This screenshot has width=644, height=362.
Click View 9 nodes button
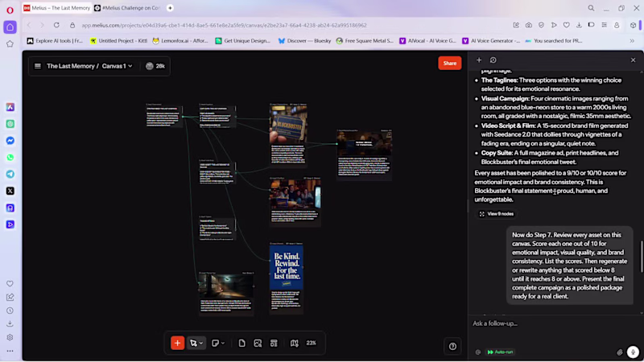pyautogui.click(x=497, y=214)
